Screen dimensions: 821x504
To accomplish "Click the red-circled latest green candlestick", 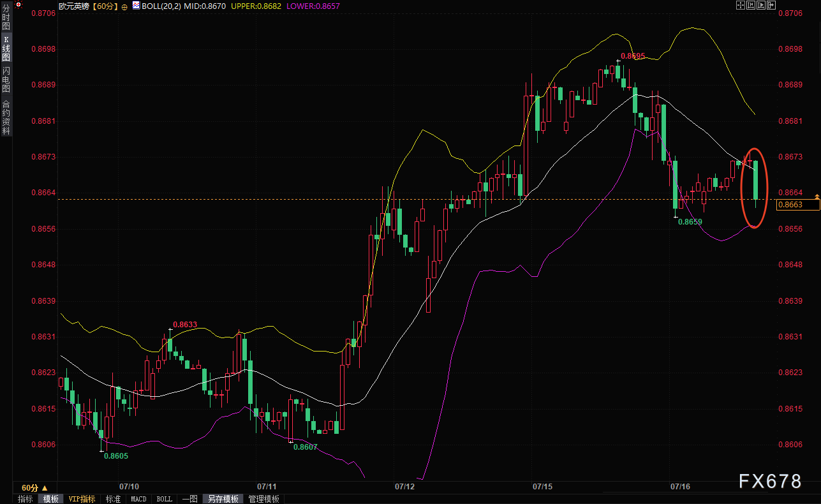I will point(755,180).
